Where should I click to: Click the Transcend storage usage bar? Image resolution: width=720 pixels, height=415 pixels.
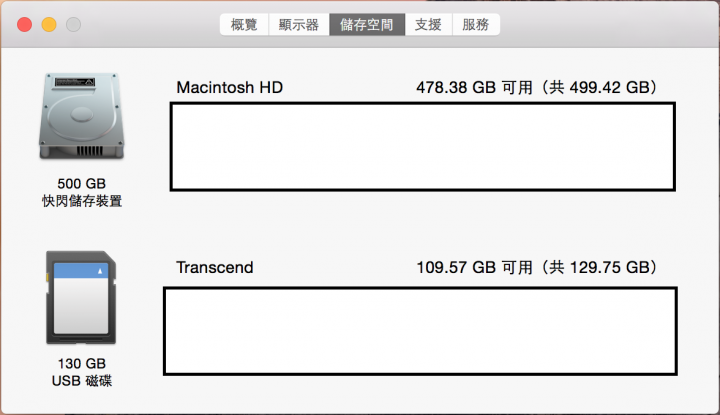(420, 331)
